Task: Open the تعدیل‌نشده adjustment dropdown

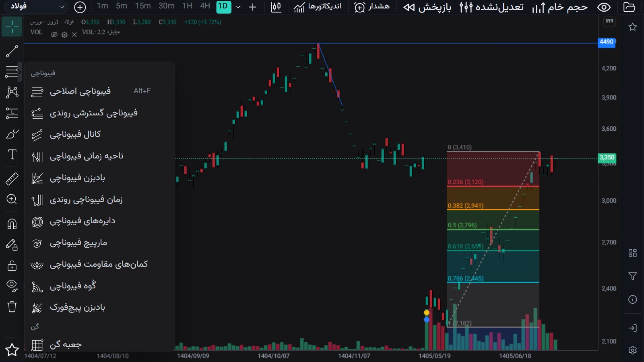Action: coord(491,7)
